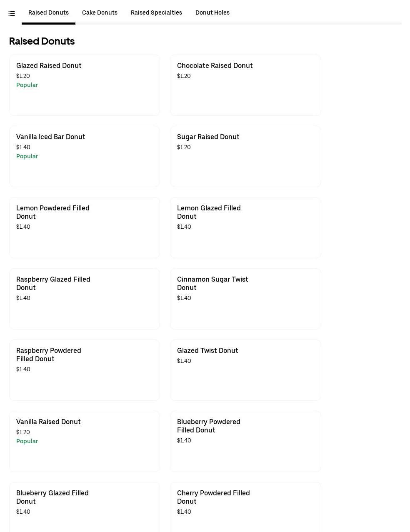Switch to the Cake Donuts tab
The height and width of the screenshot is (532, 410).
point(100,12)
